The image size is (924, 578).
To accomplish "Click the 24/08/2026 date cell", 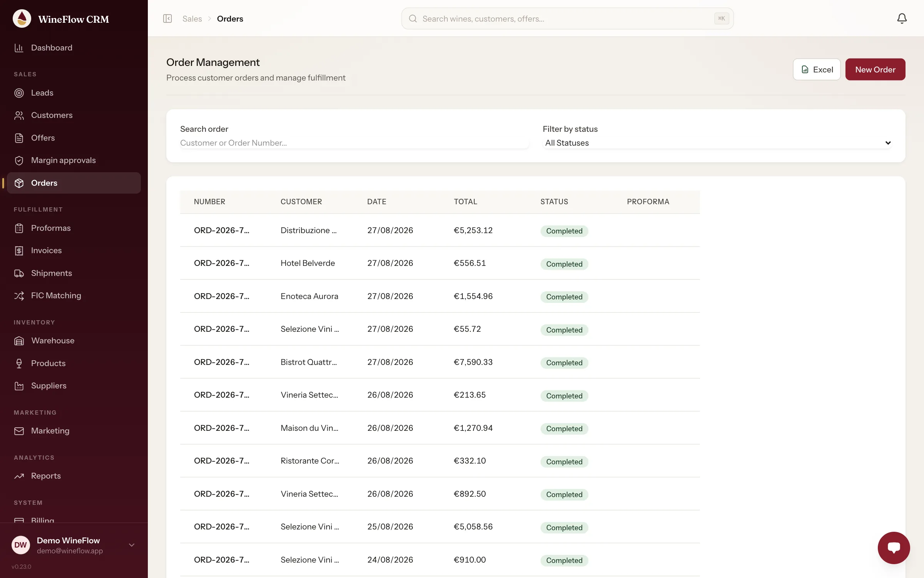I will coord(390,560).
